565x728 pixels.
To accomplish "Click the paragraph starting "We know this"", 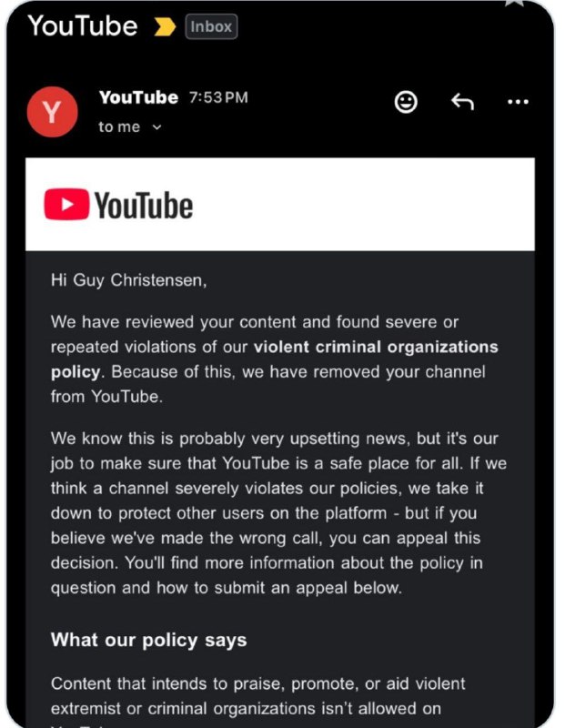I will tap(277, 513).
